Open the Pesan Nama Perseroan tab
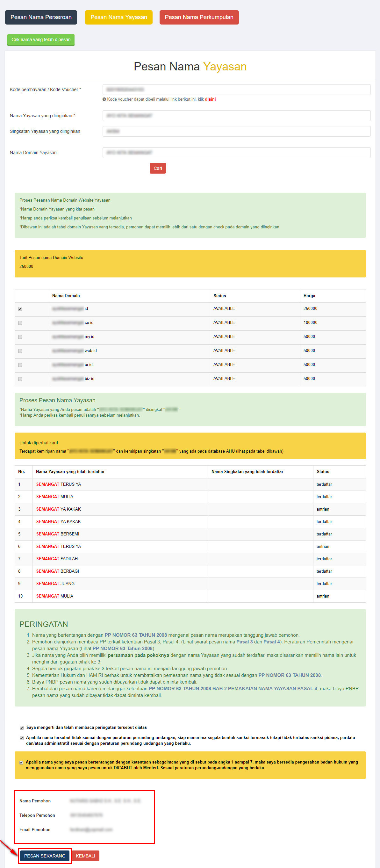The image size is (380, 868). (x=41, y=17)
